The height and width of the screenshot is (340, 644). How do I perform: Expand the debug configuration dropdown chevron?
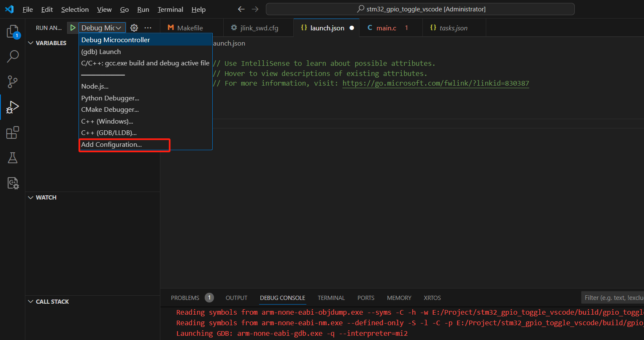coord(118,27)
